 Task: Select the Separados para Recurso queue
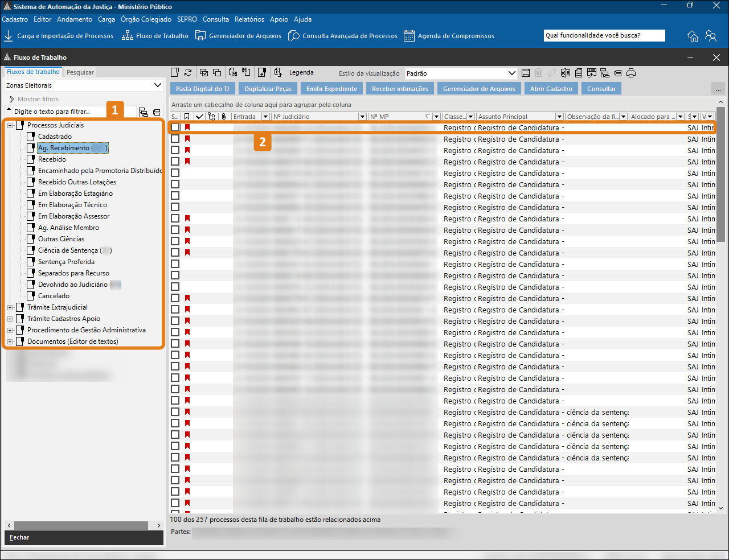tap(73, 273)
